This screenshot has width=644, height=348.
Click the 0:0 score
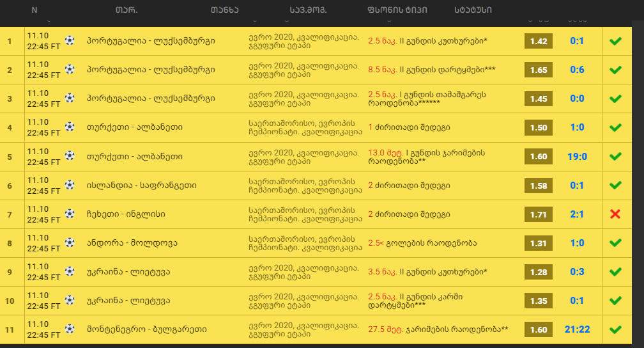click(577, 99)
